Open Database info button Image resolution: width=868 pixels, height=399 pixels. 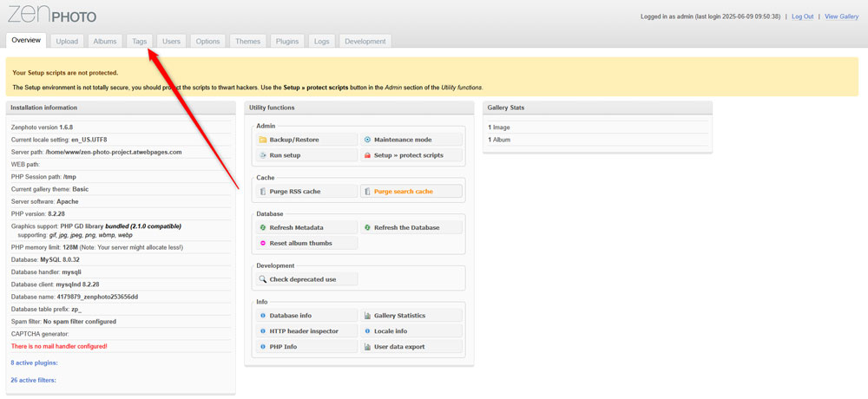click(x=306, y=316)
